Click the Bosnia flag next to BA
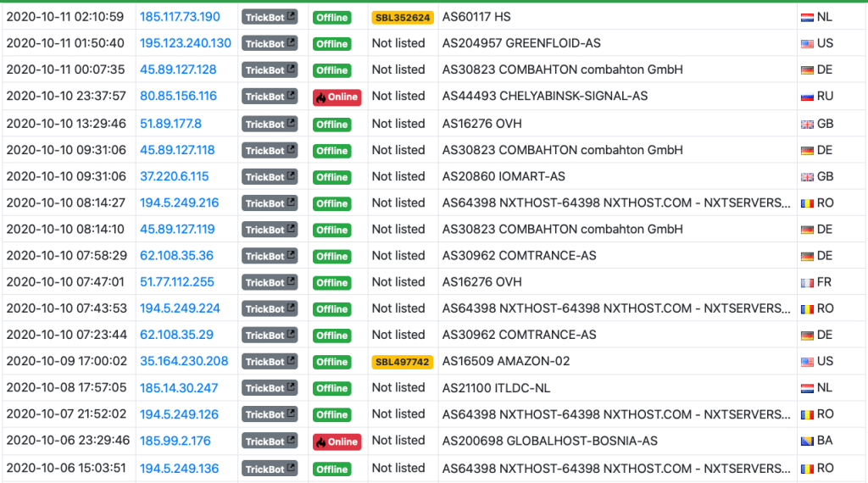 (807, 441)
